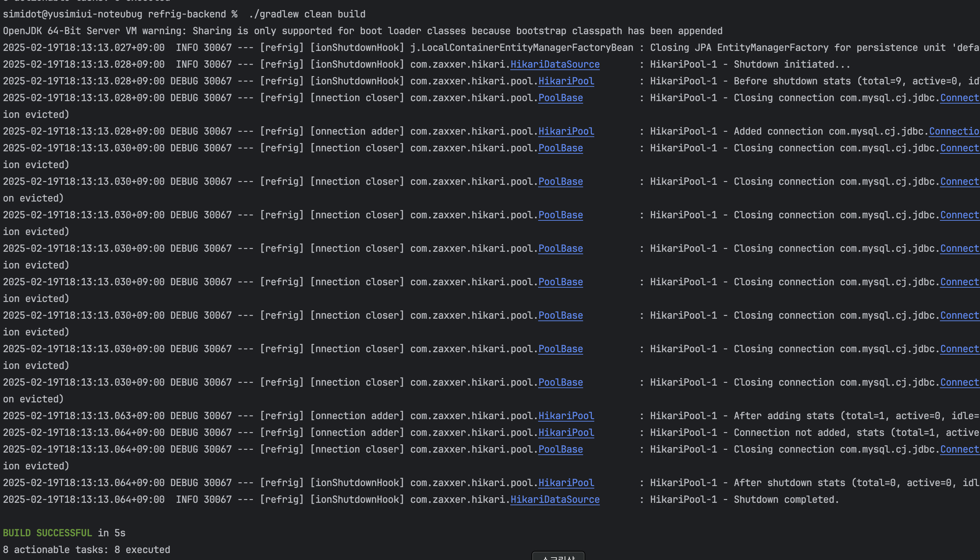Open the first PoolBase link stamped 13.030
The image size is (980, 560).
[x=560, y=148]
